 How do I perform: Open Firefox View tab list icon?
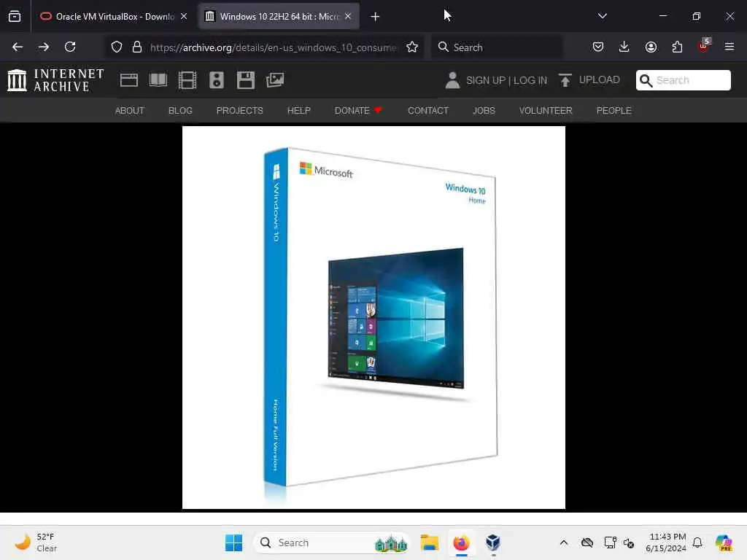[x=15, y=16]
